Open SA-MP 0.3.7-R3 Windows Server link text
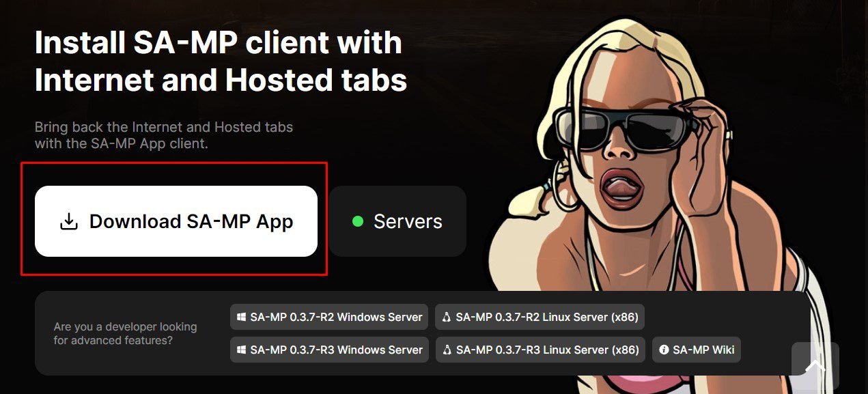868x394 pixels. (336, 350)
